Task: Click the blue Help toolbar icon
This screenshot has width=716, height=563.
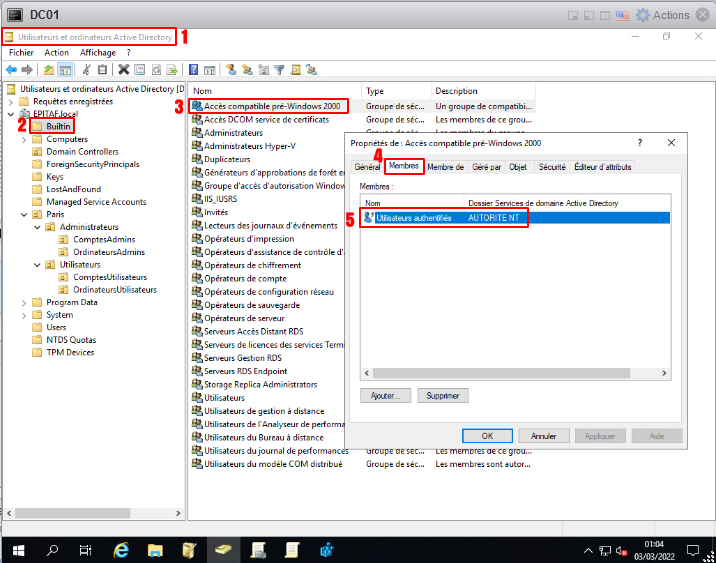Action: tap(193, 70)
